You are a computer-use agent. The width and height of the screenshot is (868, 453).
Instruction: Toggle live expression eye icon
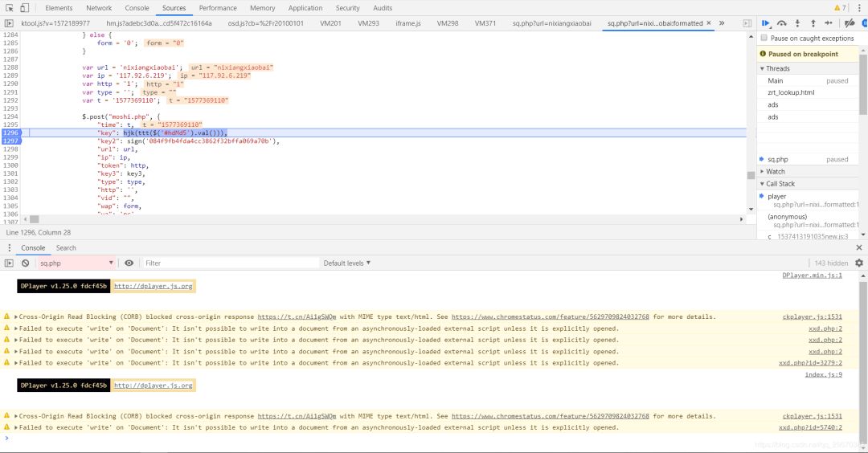click(x=129, y=263)
